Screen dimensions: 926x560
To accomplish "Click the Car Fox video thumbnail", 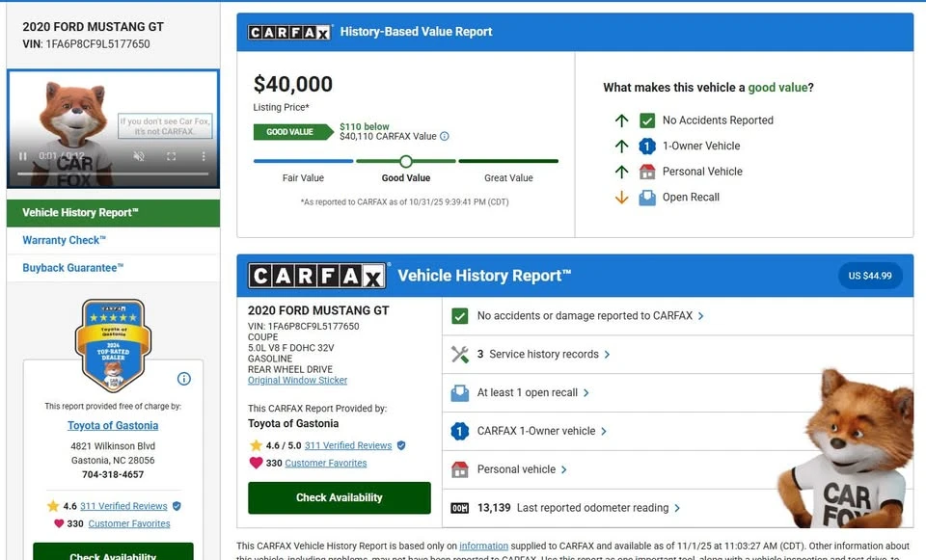I will tap(113, 129).
